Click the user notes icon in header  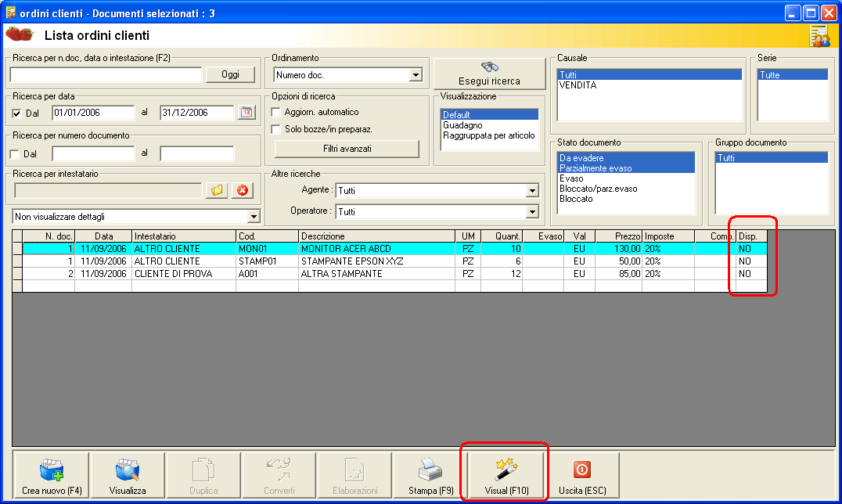coord(820,36)
